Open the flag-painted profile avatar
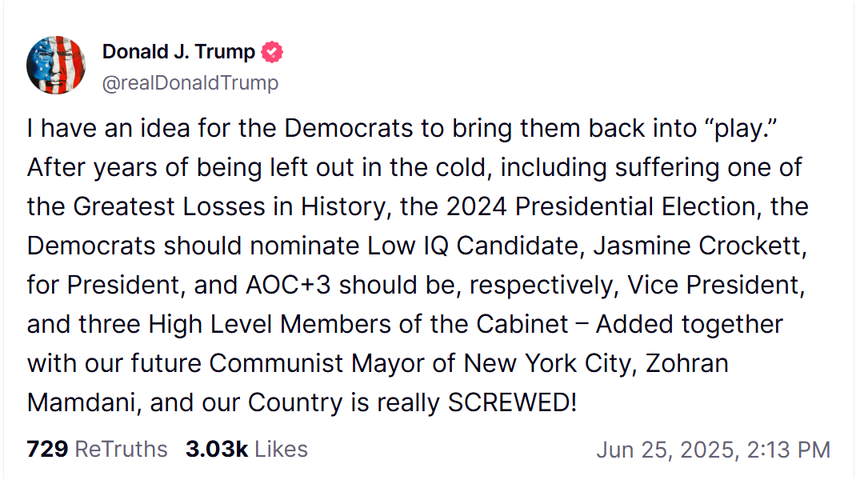The width and height of the screenshot is (868, 480). point(56,66)
